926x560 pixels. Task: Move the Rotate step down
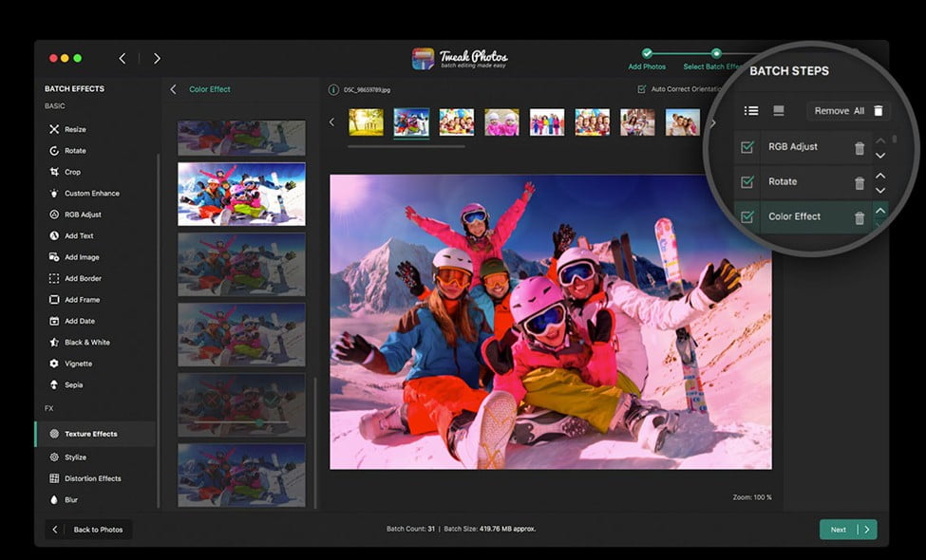click(880, 191)
